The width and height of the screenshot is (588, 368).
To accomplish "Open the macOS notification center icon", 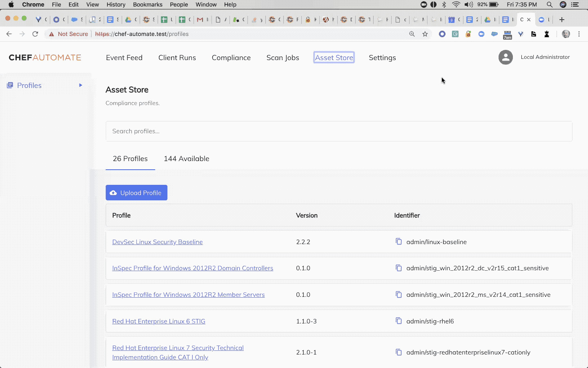I will pyautogui.click(x=575, y=4).
